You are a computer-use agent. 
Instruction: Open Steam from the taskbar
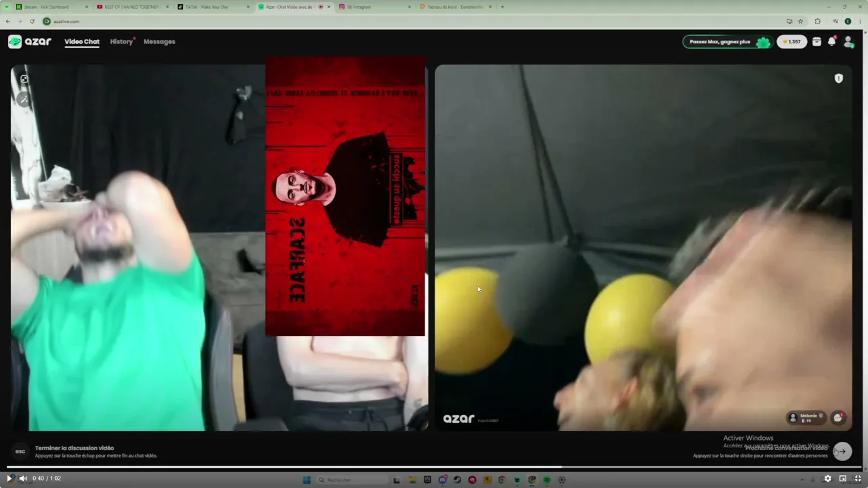pyautogui.click(x=458, y=480)
